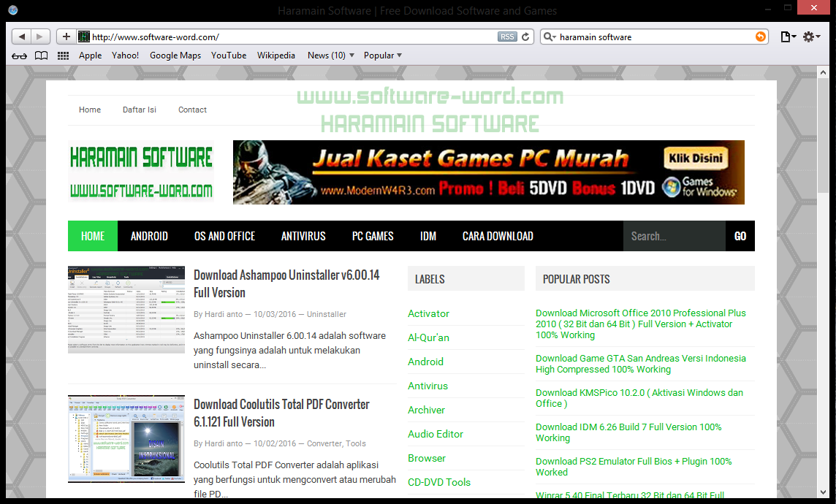
Task: Open the Yahoo! bookmark
Action: point(125,56)
